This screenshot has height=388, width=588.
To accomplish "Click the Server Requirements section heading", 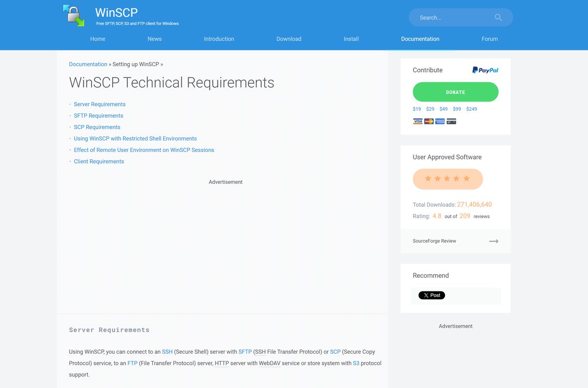I will tap(109, 330).
